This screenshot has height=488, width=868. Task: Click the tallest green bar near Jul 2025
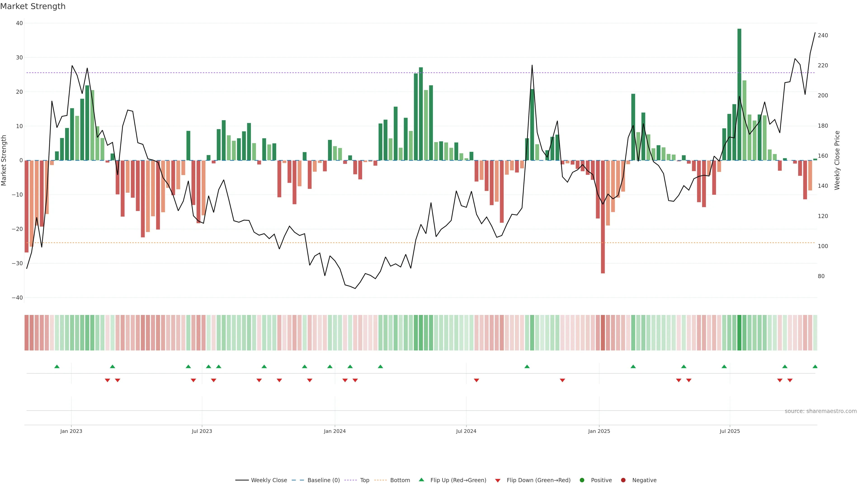click(x=739, y=94)
